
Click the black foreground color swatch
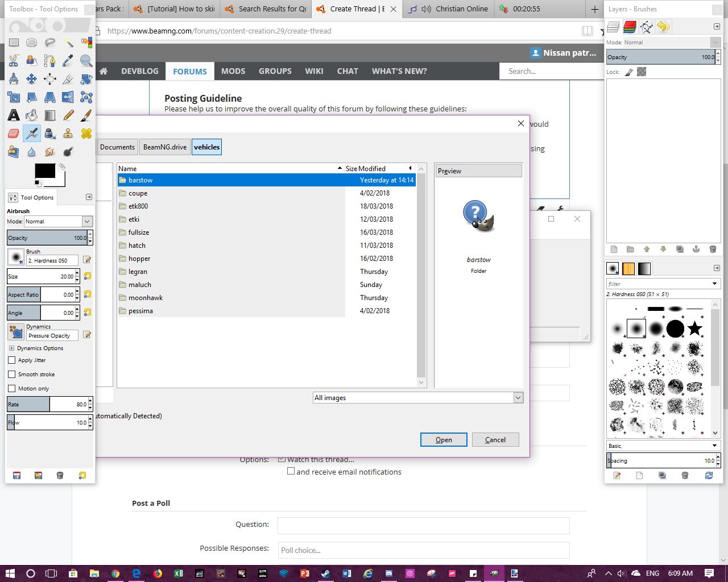click(x=45, y=171)
